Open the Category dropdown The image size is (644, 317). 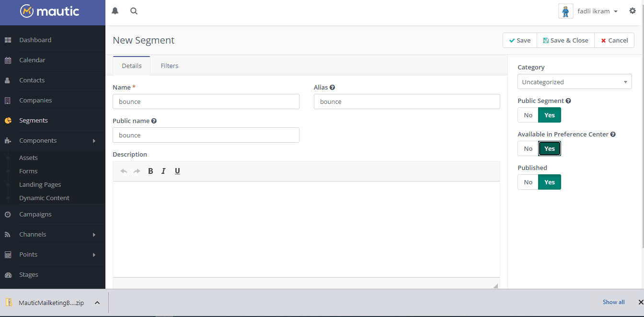(x=574, y=82)
